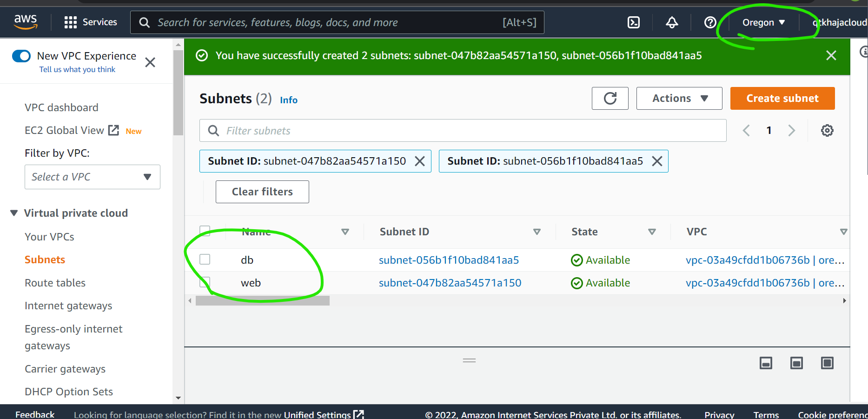Check the db subnet row checkbox

(x=205, y=259)
